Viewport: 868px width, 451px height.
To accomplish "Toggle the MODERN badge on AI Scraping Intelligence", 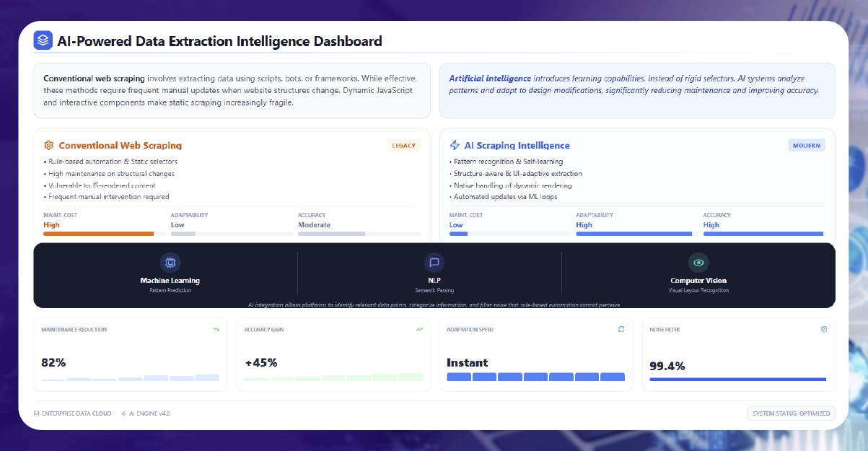I will 806,145.
